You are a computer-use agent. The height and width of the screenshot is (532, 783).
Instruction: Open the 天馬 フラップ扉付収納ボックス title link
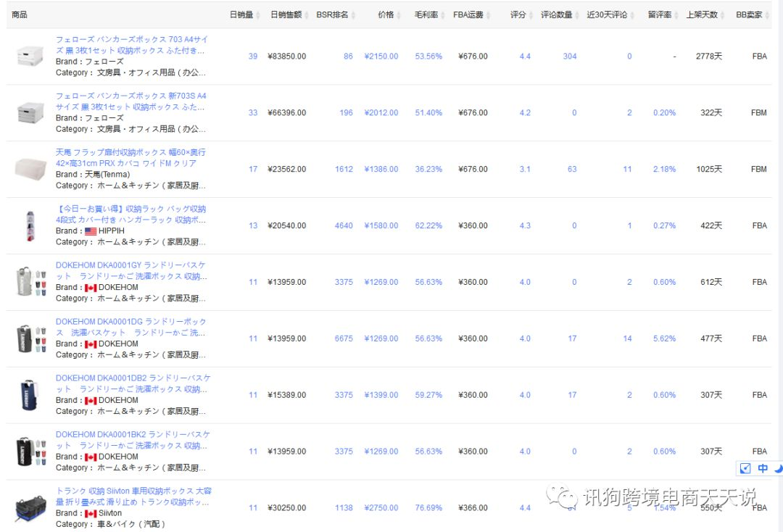pyautogui.click(x=130, y=158)
